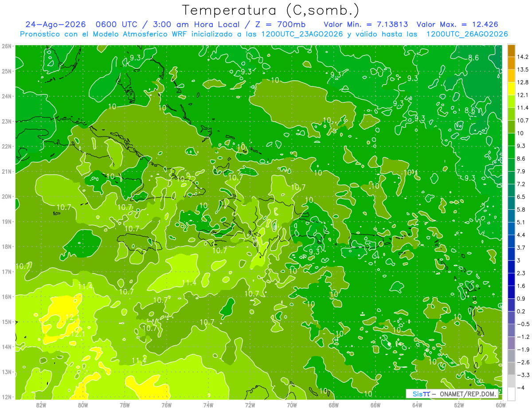The height and width of the screenshot is (411, 532).
Task: Click the 18N latitude axis label
Action: click(7, 247)
